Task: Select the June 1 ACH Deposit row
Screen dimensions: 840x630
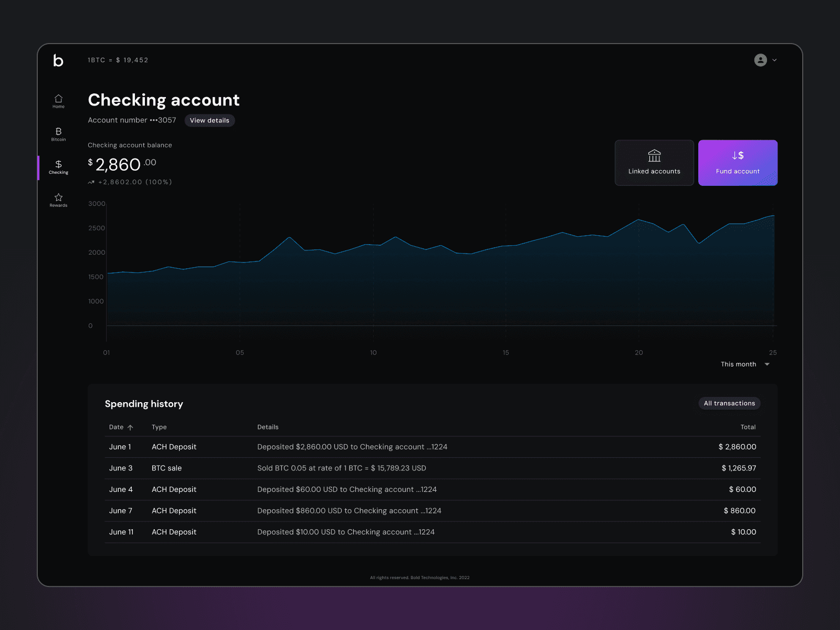Action: coord(433,447)
